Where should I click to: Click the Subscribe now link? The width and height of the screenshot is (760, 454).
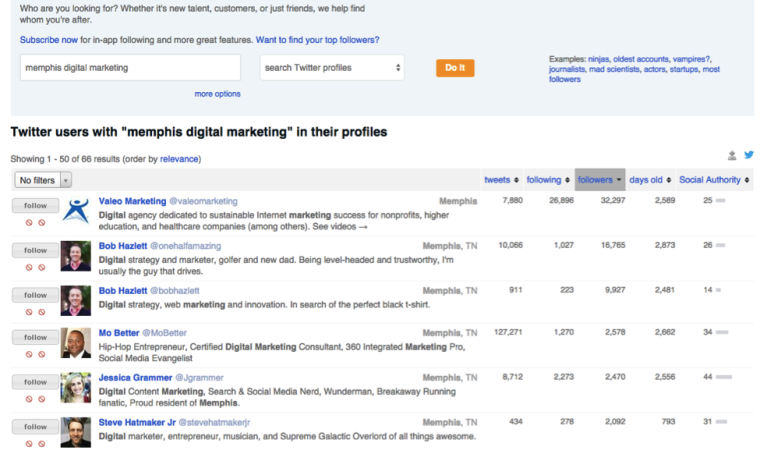(x=48, y=40)
